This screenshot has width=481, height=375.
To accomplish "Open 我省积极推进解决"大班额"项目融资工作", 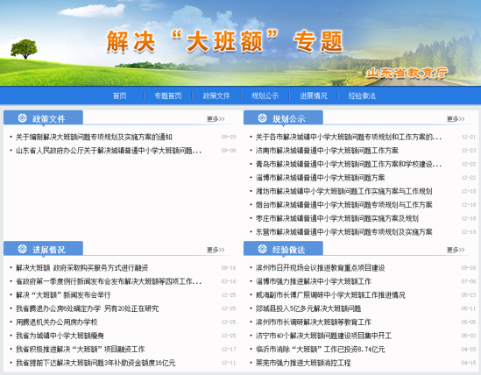I will pyautogui.click(x=80, y=349).
